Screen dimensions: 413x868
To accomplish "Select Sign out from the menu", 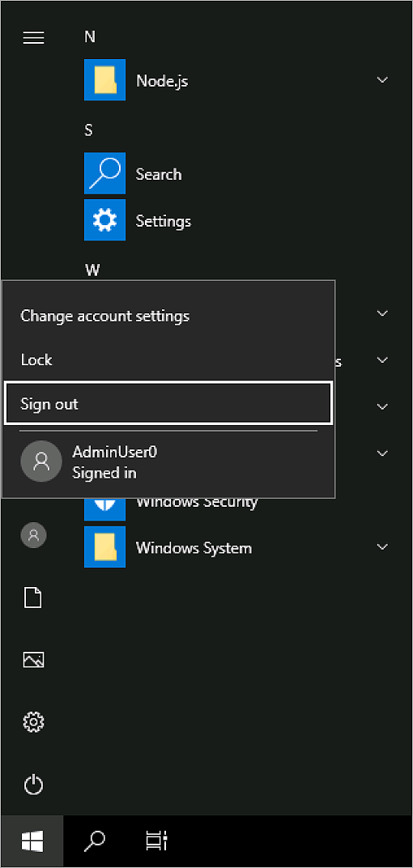I will (168, 403).
